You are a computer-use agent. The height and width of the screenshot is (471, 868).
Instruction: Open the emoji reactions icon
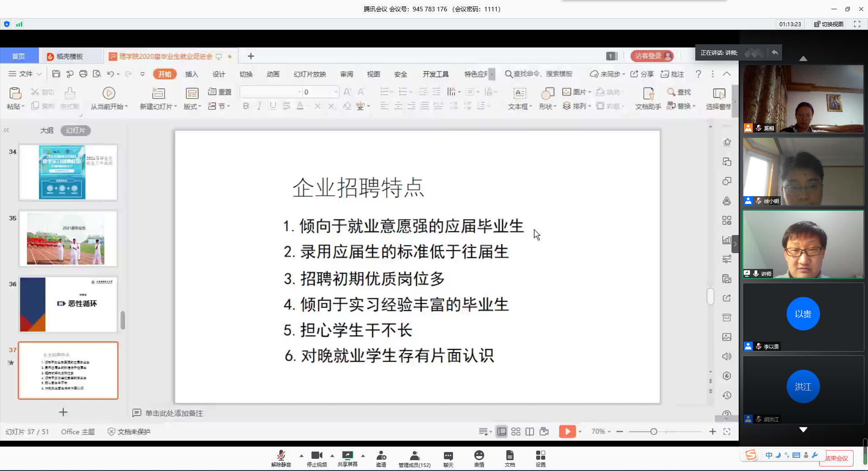479,456
